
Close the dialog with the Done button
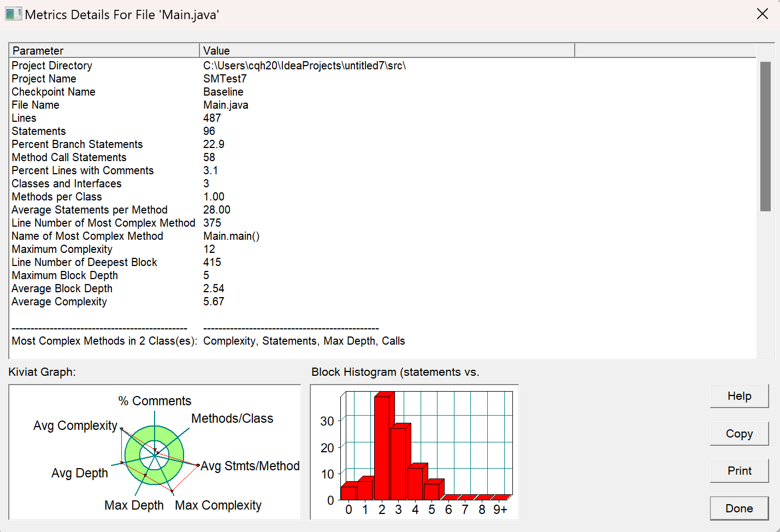(x=739, y=509)
